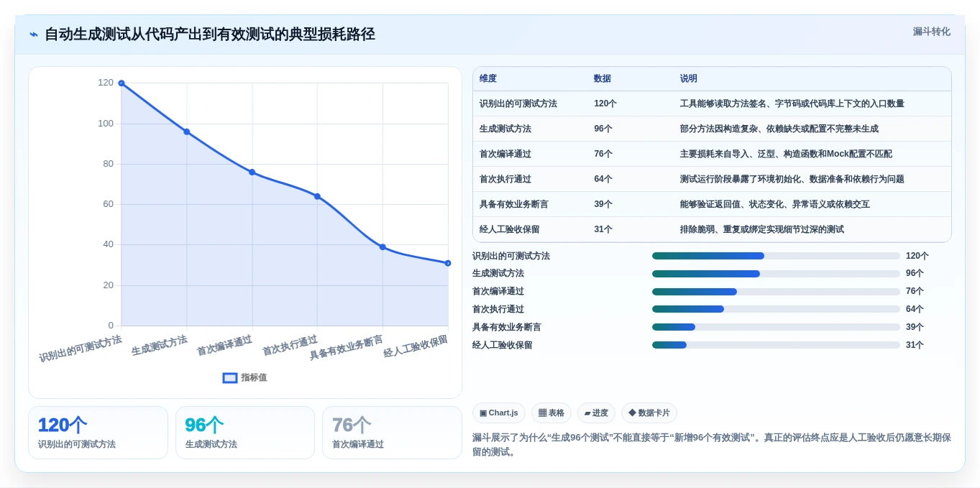
Task: Toggle the 指标值 legend swatch
Action: click(x=230, y=377)
